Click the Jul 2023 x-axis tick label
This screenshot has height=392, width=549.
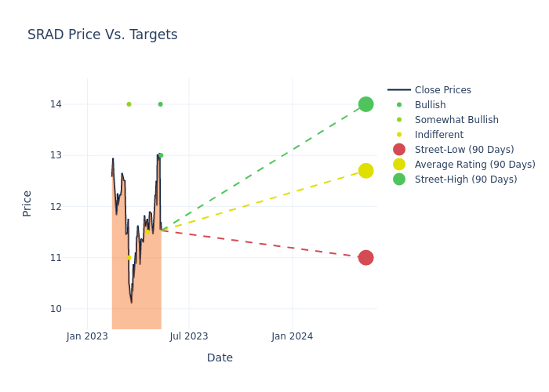(189, 336)
